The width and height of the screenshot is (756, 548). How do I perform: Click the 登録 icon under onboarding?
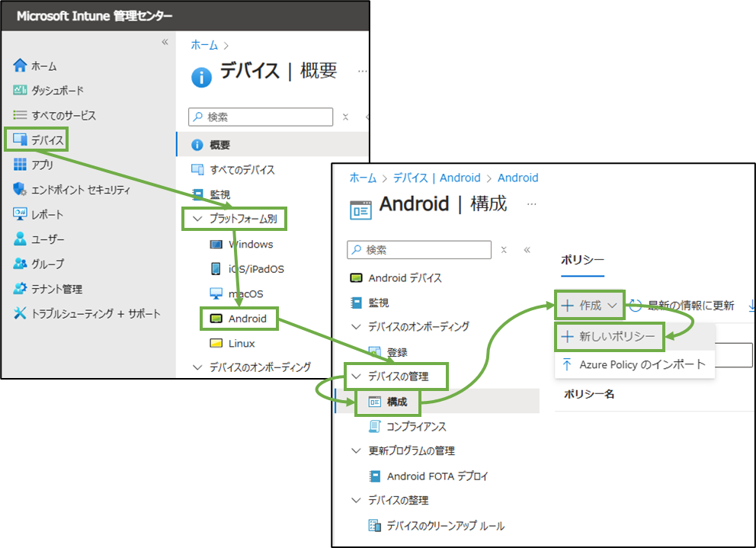(x=375, y=352)
